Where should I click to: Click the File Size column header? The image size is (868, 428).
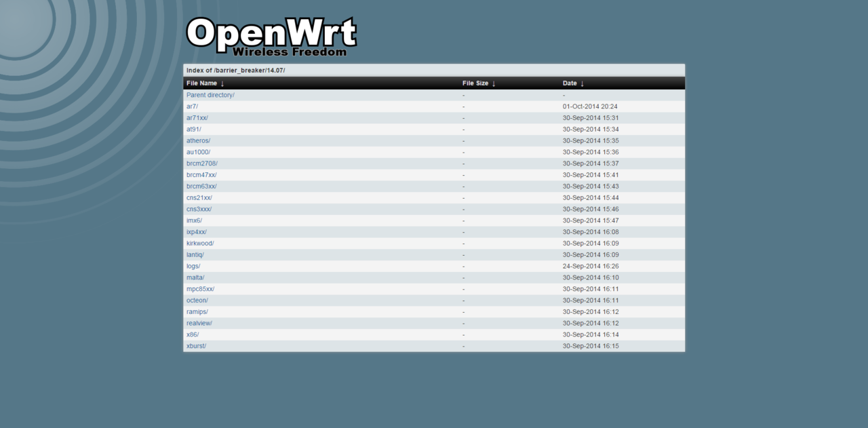pyautogui.click(x=475, y=83)
